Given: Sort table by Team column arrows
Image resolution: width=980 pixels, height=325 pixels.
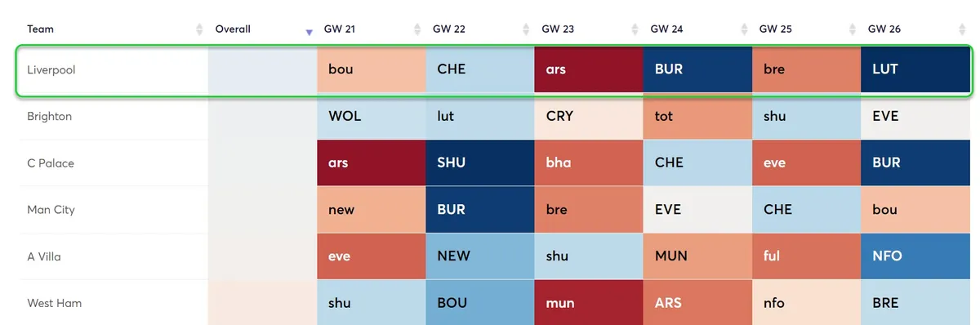Looking at the screenshot, I should (200, 29).
